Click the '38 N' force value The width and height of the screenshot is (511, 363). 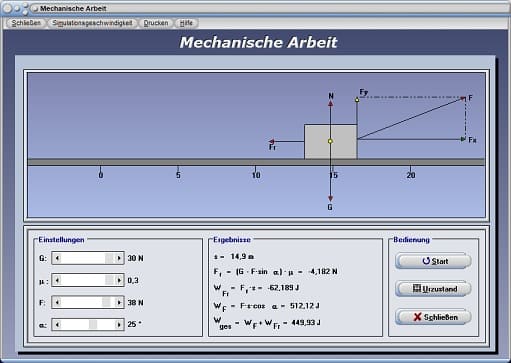click(x=135, y=303)
